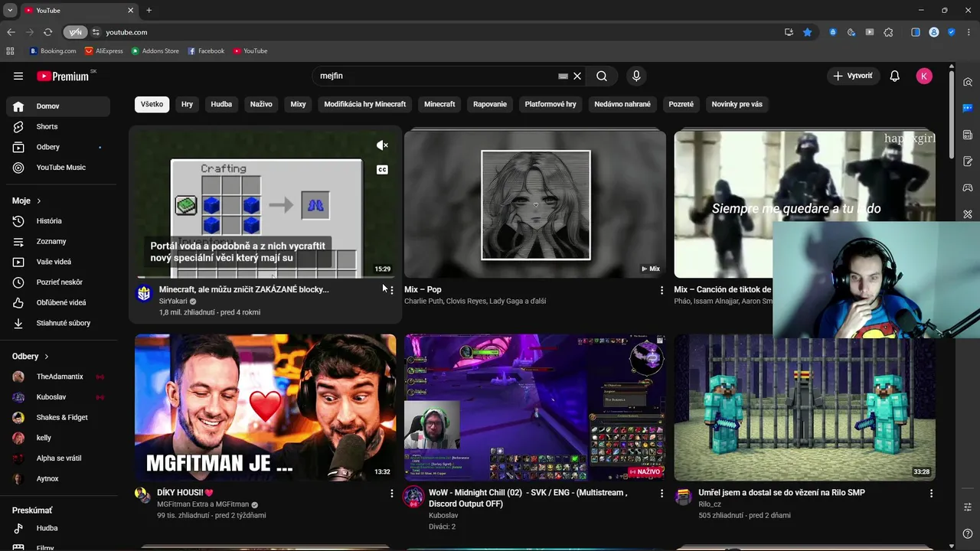Screen dimensions: 980x551
Task: Open the Booking.com bookmark
Action: pos(53,51)
